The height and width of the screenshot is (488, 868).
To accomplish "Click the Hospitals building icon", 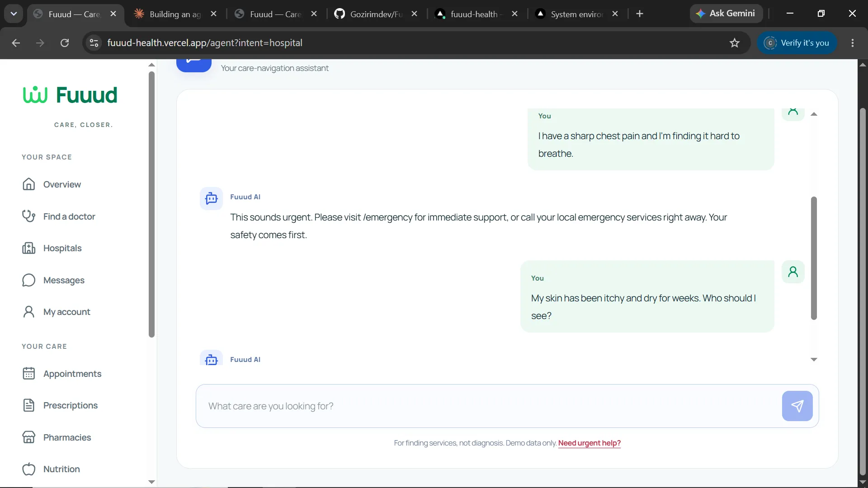I will (x=29, y=248).
